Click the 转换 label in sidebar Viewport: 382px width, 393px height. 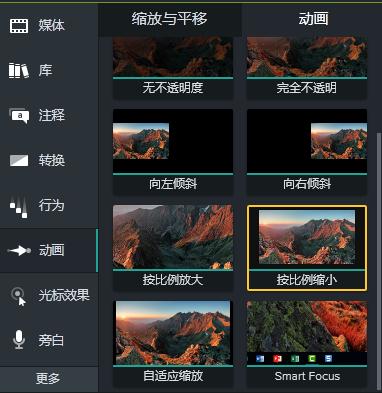51,160
